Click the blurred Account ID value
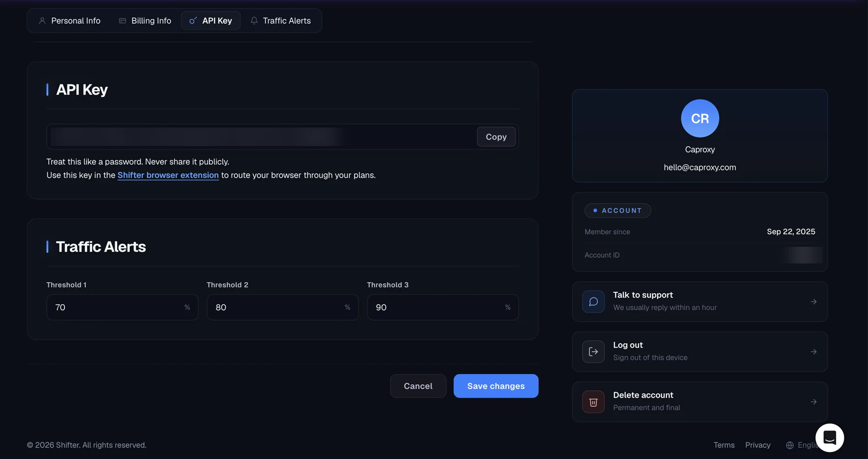868x459 pixels. tap(802, 255)
